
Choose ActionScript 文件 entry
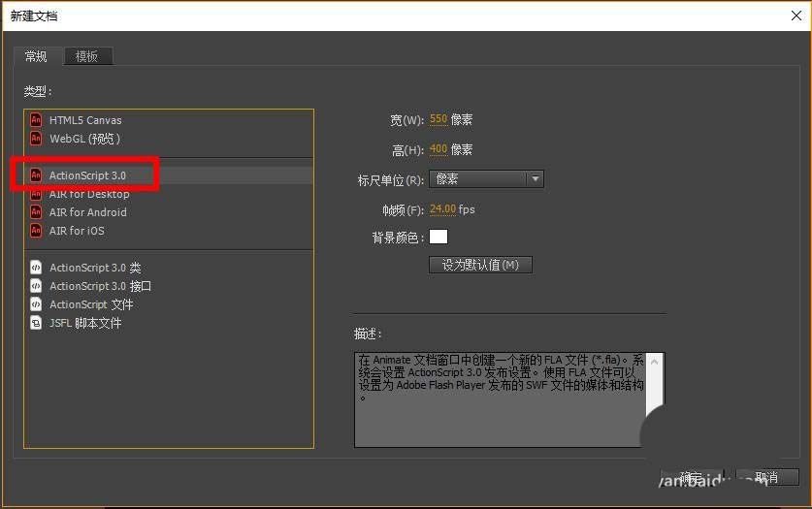(169, 304)
